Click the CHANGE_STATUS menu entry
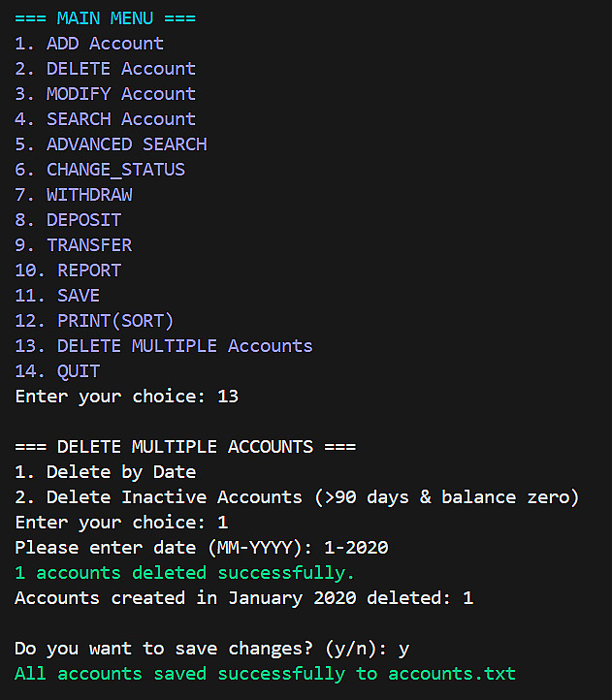Viewport: 612px width, 700px height. click(100, 170)
